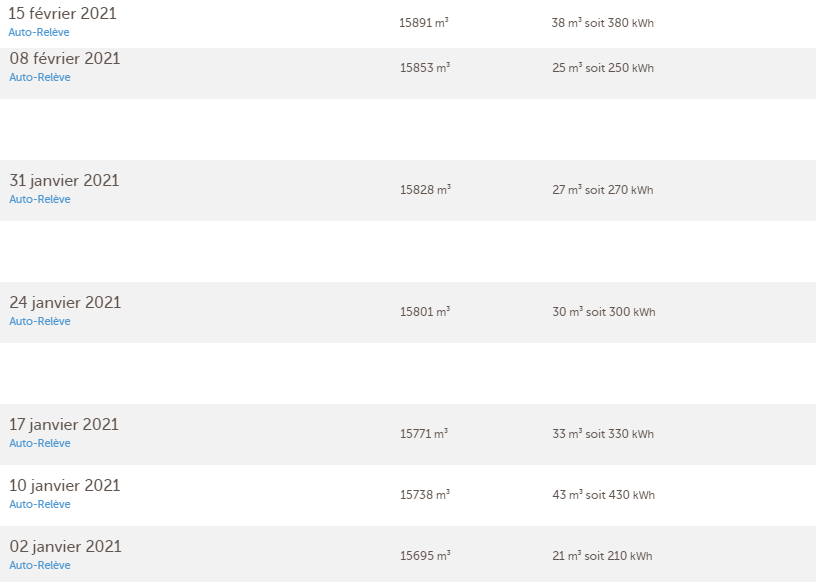This screenshot has height=583, width=816.
Task: Click Auto-Relève below 17 janvier 2021
Action: tap(40, 443)
